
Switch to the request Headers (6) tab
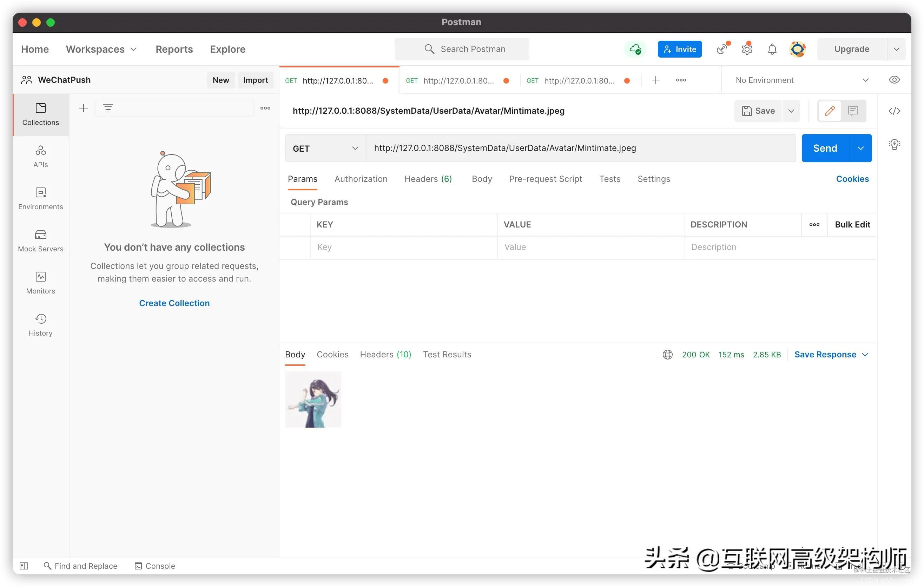[x=428, y=179]
